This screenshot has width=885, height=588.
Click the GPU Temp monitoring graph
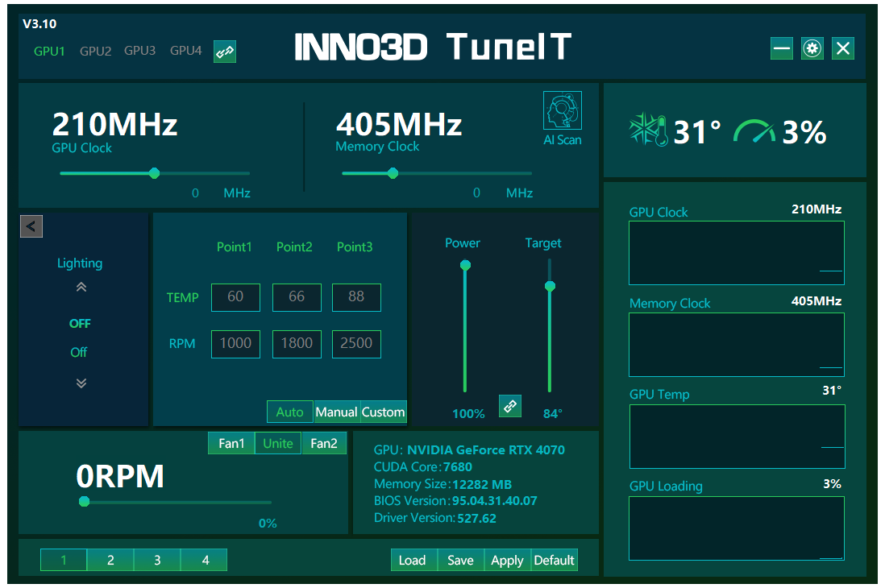(x=737, y=437)
